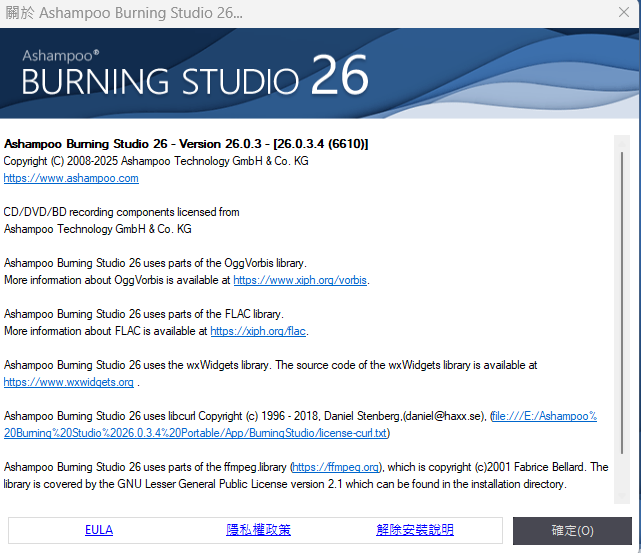
Task: Click the scrollbar up arrow
Action: (x=622, y=143)
